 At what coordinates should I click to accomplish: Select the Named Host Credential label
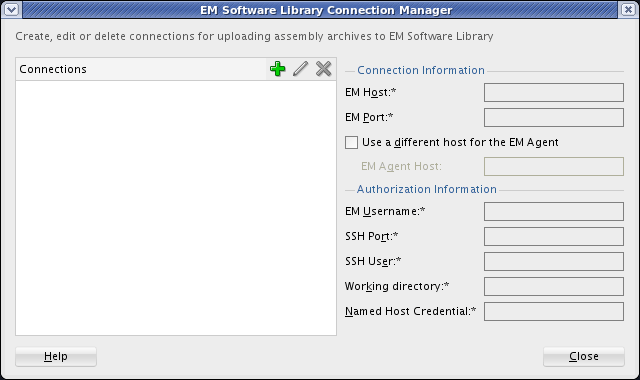point(410,311)
